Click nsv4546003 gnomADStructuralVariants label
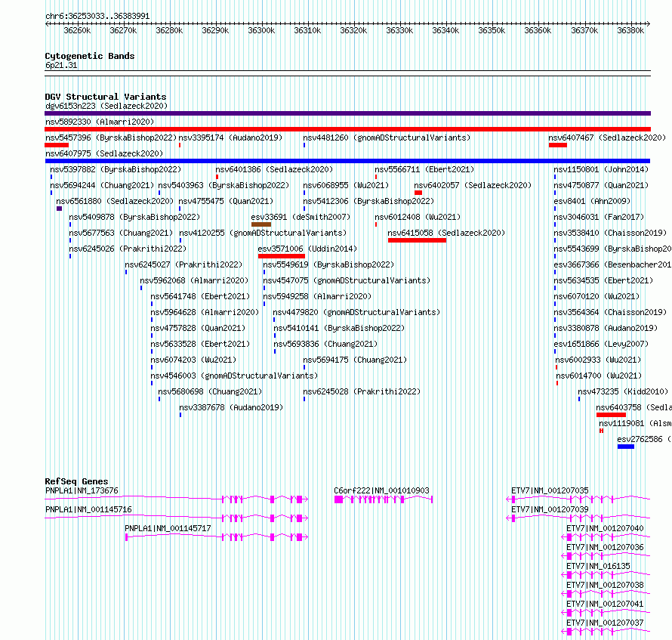This screenshot has height=640, width=672. point(234,376)
